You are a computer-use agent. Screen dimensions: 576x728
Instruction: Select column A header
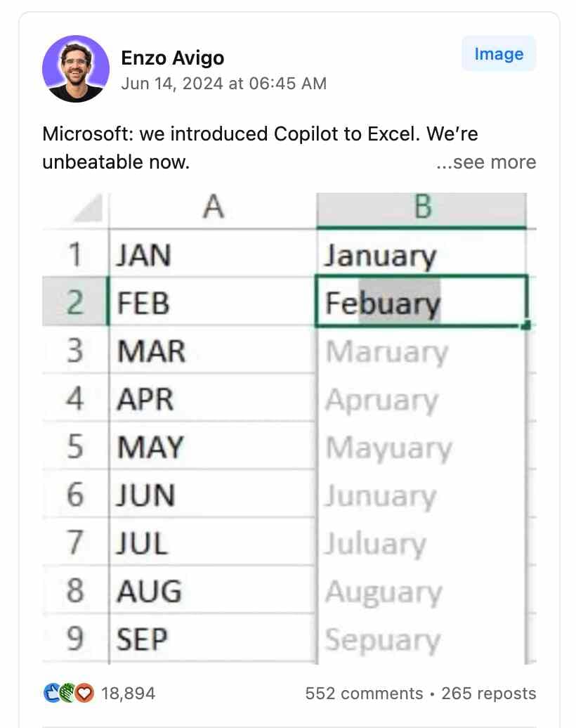[213, 207]
